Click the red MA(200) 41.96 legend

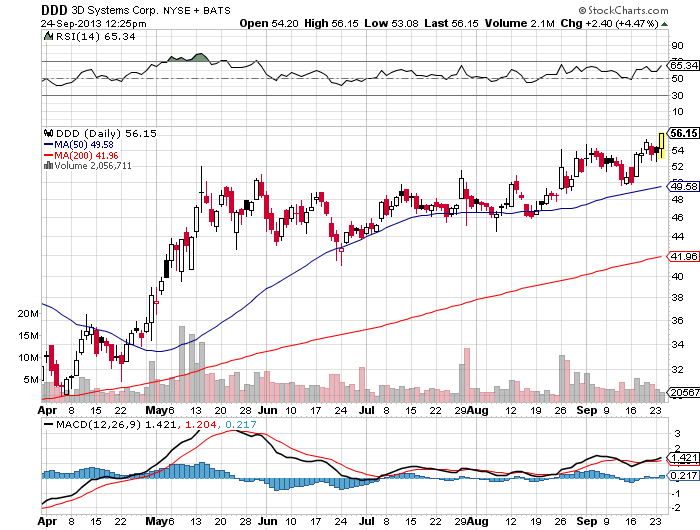pyautogui.click(x=81, y=155)
